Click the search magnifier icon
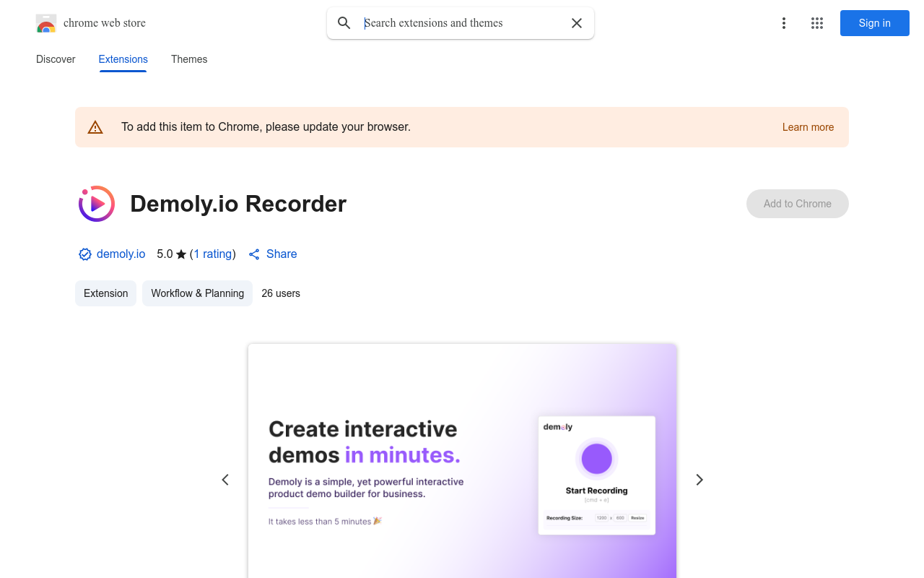 coord(344,23)
